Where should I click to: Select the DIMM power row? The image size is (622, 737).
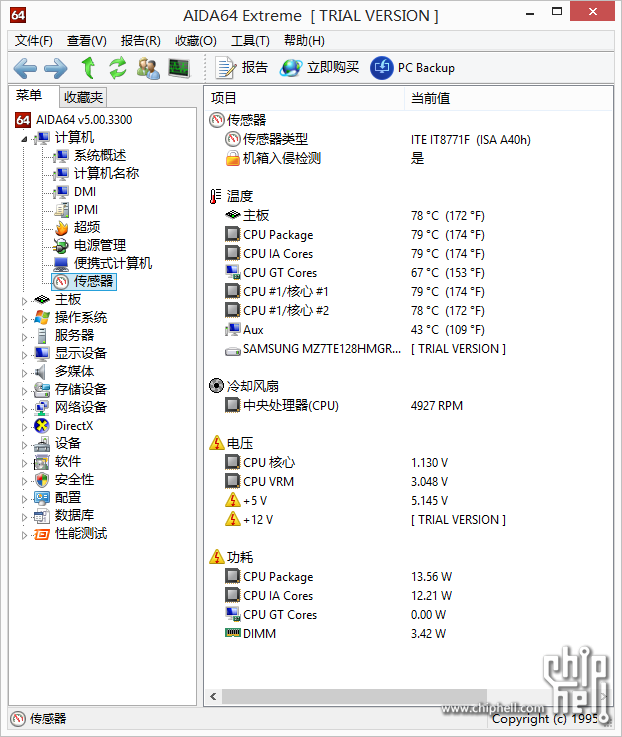pos(409,634)
